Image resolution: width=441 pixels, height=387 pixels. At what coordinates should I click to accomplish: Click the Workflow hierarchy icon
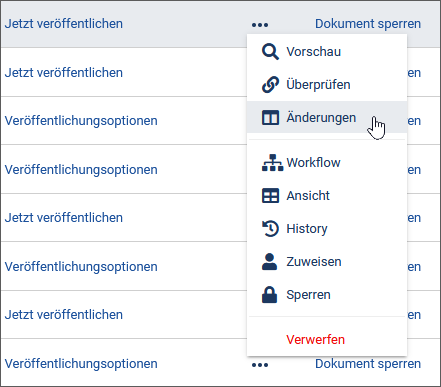[x=272, y=163]
